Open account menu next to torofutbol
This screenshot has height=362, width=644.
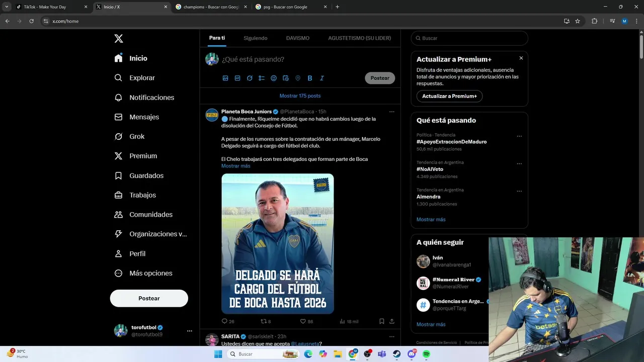tap(190, 331)
